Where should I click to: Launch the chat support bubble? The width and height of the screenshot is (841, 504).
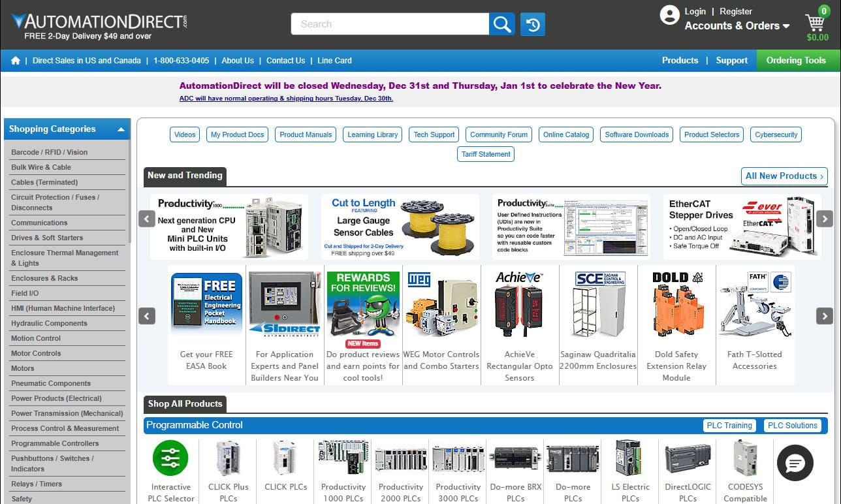pos(795,464)
